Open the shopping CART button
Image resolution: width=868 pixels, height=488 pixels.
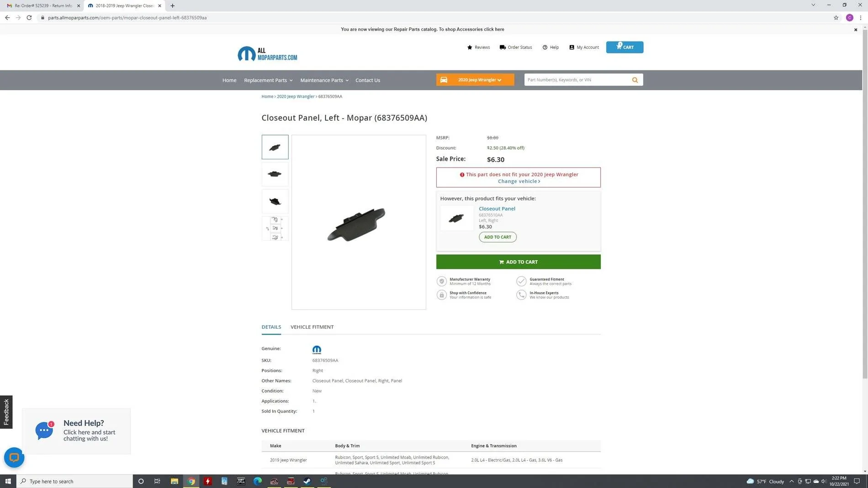[625, 47]
